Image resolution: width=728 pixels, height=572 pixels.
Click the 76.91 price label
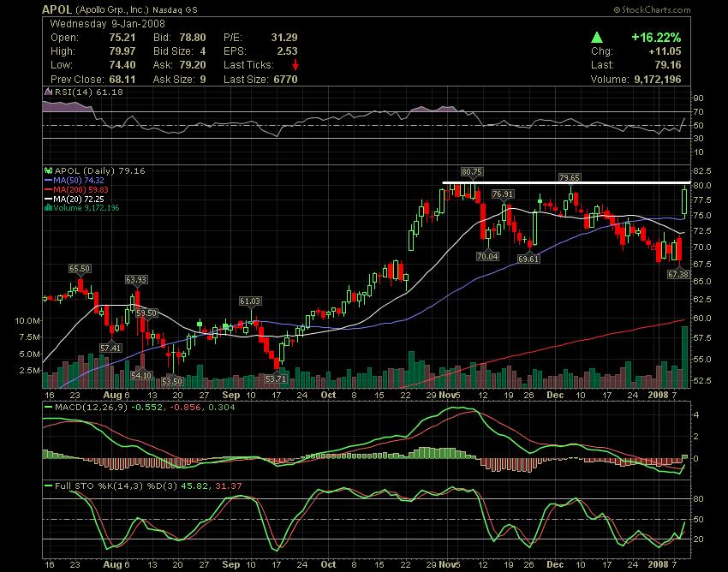pyautogui.click(x=503, y=194)
